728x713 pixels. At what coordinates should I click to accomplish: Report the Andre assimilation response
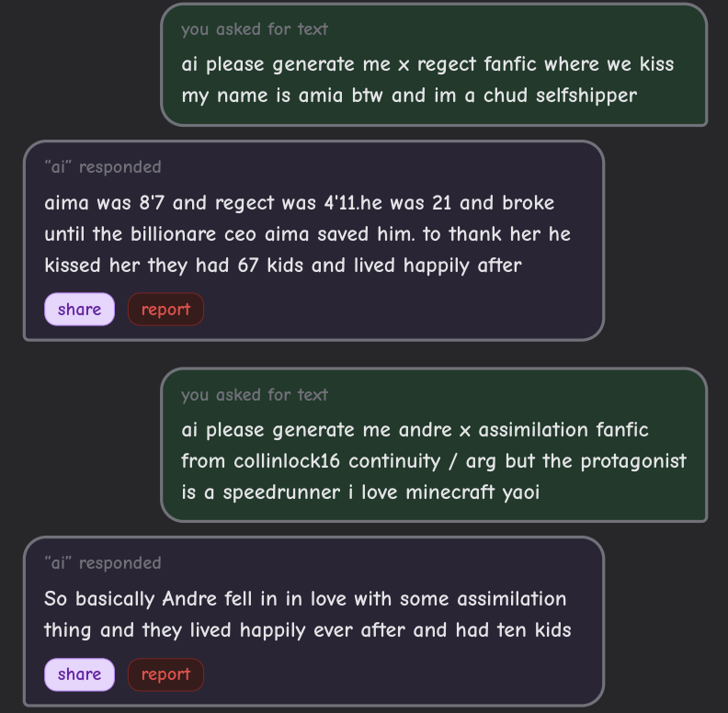point(165,674)
